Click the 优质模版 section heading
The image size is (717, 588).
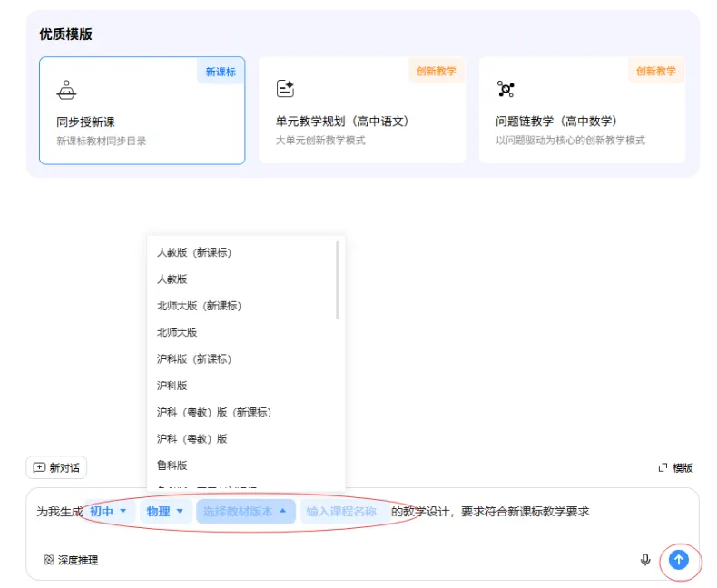point(66,34)
